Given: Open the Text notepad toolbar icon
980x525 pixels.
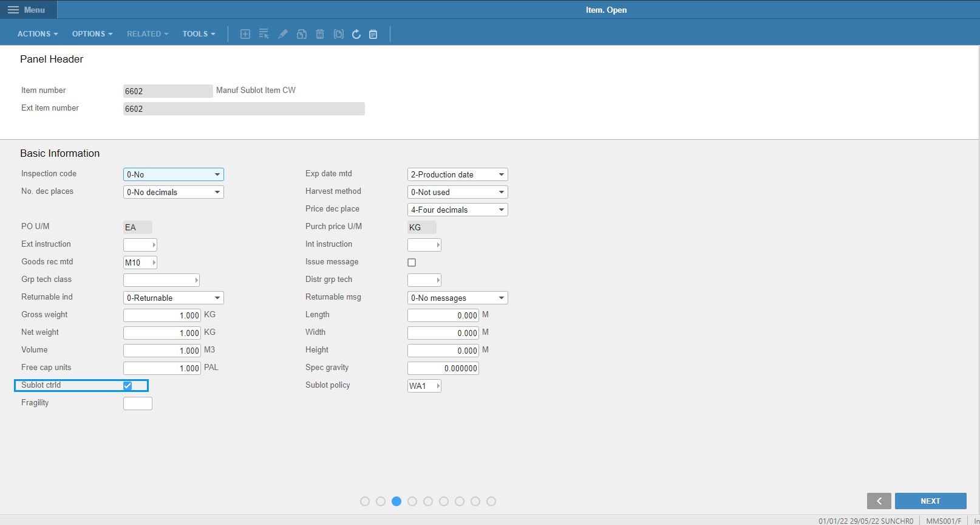Looking at the screenshot, I should pyautogui.click(x=373, y=34).
